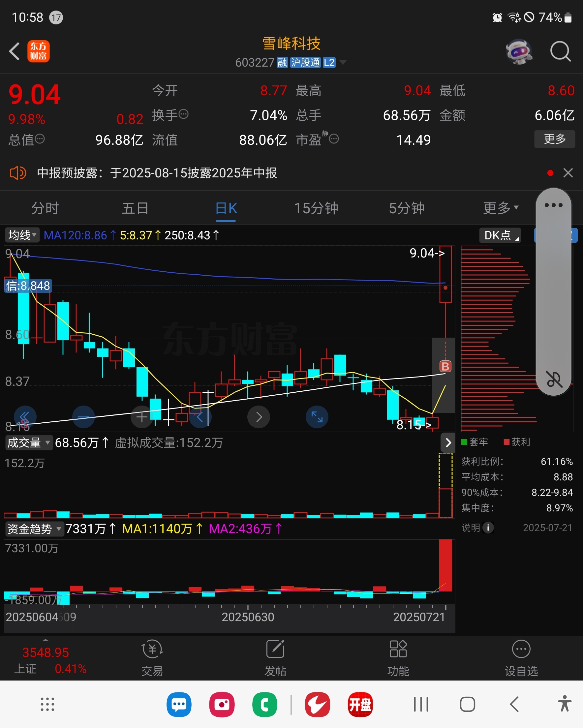The width and height of the screenshot is (583, 728).
Task: Tap 获利比例 61.16% value
Action: [556, 461]
